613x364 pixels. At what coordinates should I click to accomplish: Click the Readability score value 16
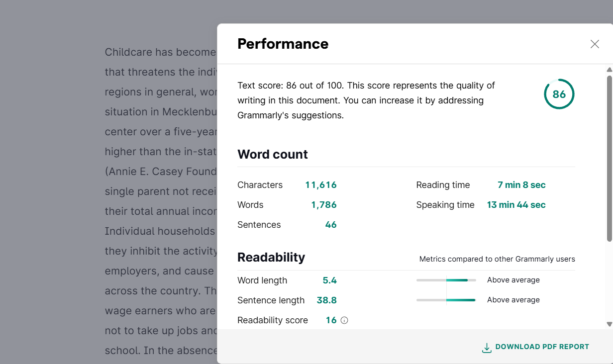pos(331,320)
